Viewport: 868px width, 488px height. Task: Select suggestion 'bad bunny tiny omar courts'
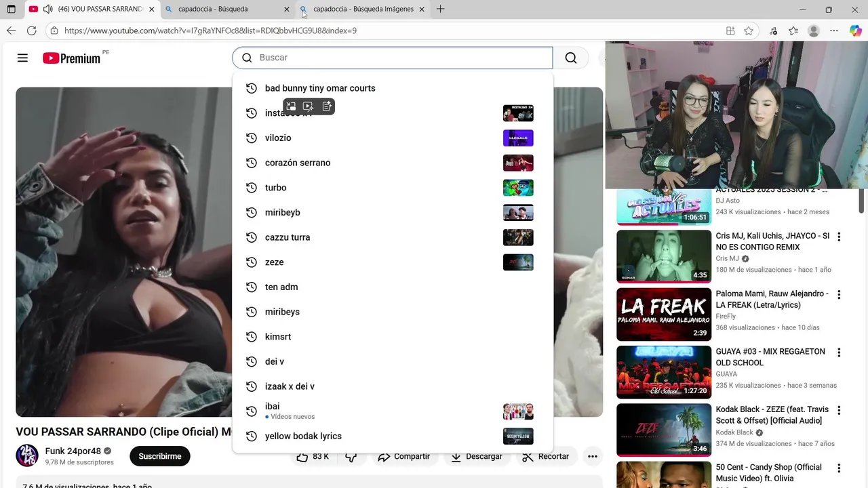click(x=393, y=88)
